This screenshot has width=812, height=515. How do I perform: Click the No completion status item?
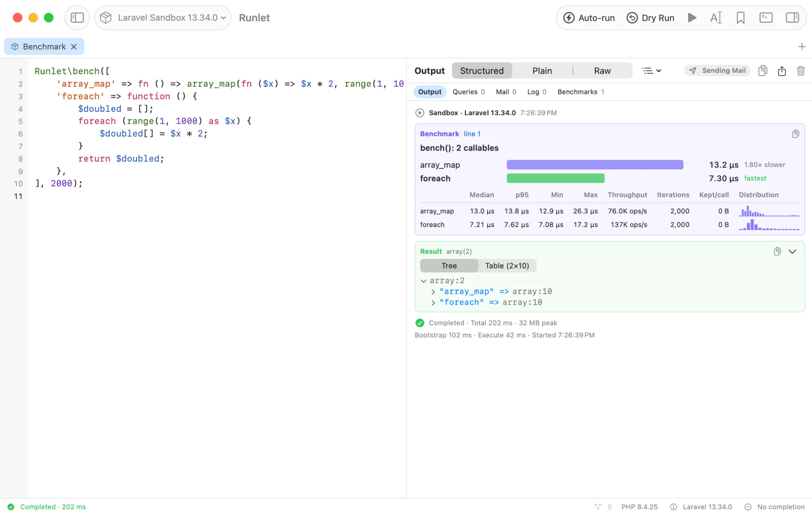click(774, 507)
